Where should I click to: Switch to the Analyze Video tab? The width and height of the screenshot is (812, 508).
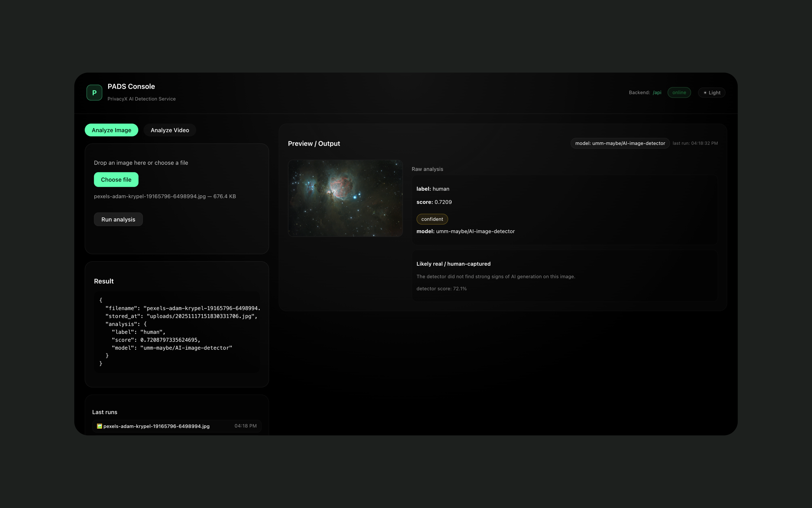pos(169,130)
